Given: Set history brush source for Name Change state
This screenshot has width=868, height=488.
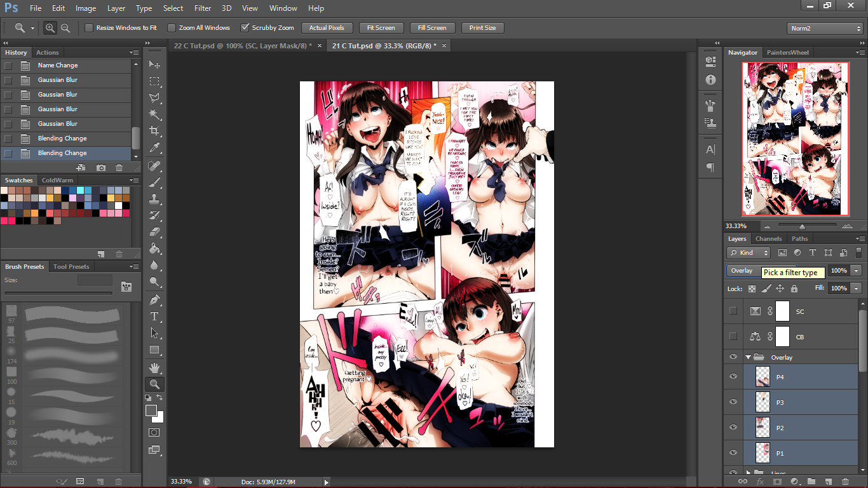Looking at the screenshot, I should 8,65.
